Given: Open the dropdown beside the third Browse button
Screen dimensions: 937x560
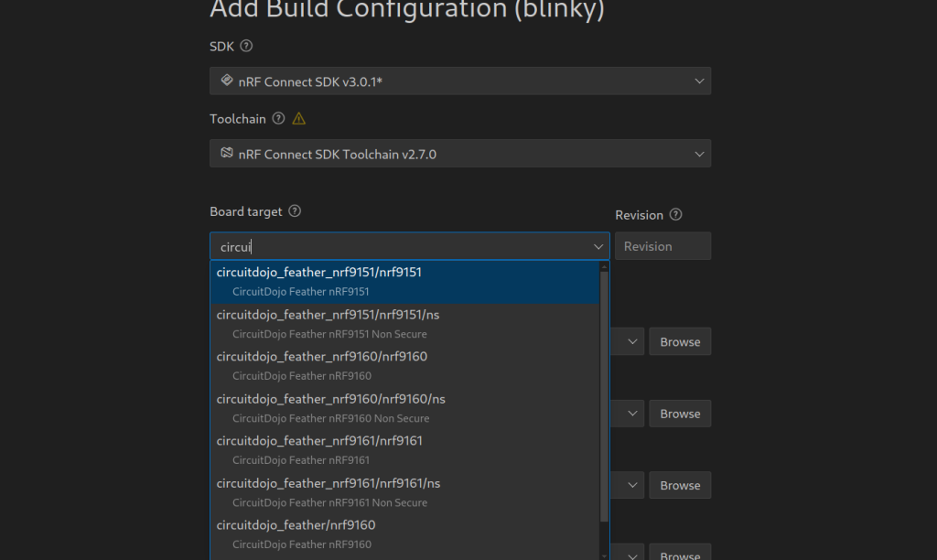Looking at the screenshot, I should [632, 485].
